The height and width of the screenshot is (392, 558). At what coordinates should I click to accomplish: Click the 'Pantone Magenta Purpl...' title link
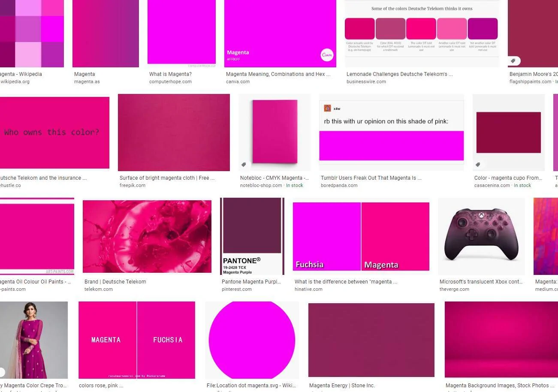point(251,282)
